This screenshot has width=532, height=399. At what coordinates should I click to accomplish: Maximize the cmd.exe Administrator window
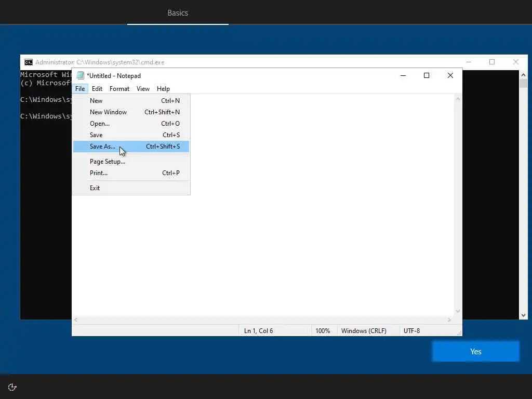(x=492, y=62)
